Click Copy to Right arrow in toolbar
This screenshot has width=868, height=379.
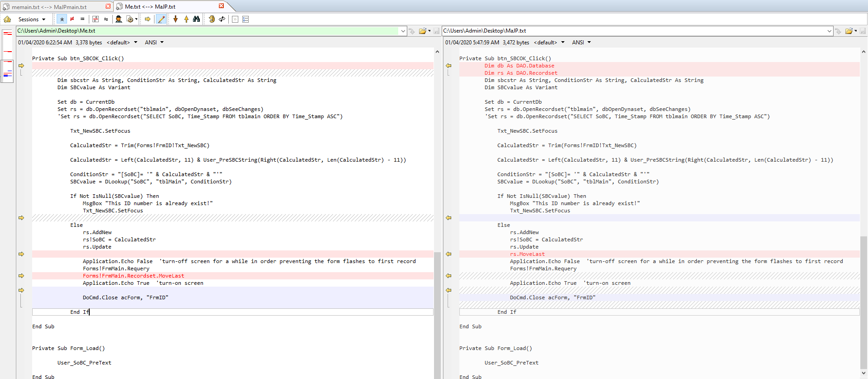[148, 19]
